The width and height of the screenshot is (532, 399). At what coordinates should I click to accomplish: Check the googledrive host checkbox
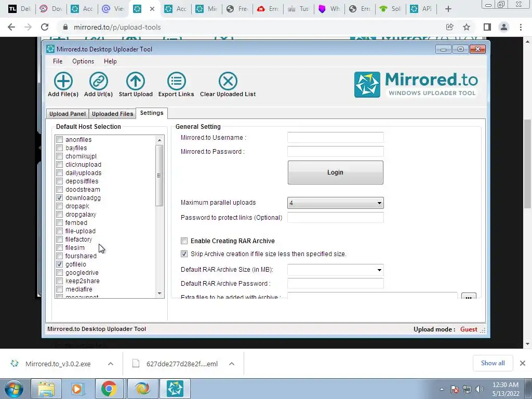pos(59,272)
